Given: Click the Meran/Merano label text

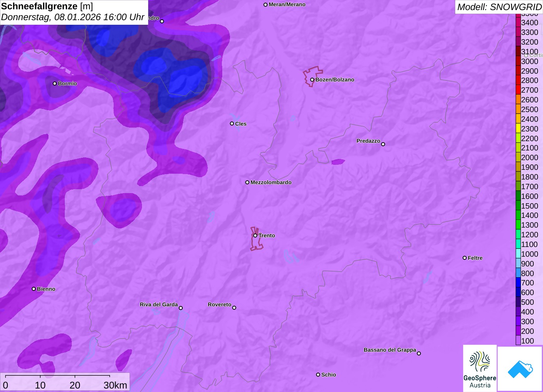Looking at the screenshot, I should [x=287, y=4].
